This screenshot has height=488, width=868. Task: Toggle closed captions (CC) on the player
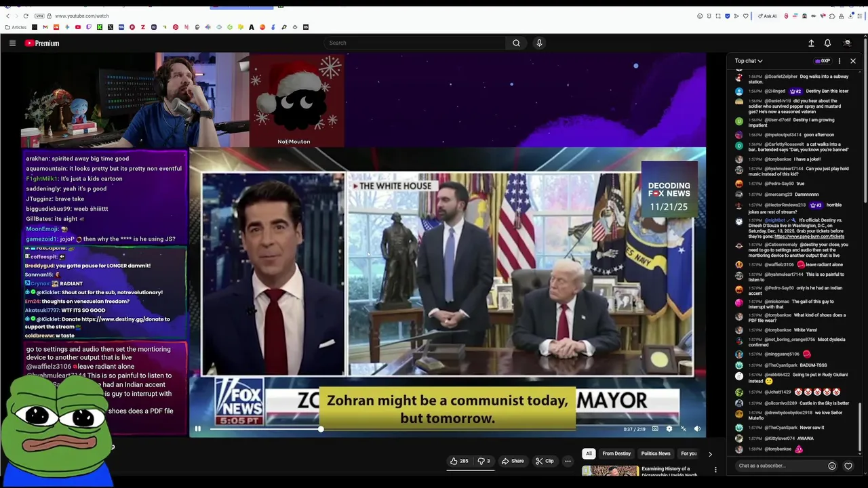point(654,428)
